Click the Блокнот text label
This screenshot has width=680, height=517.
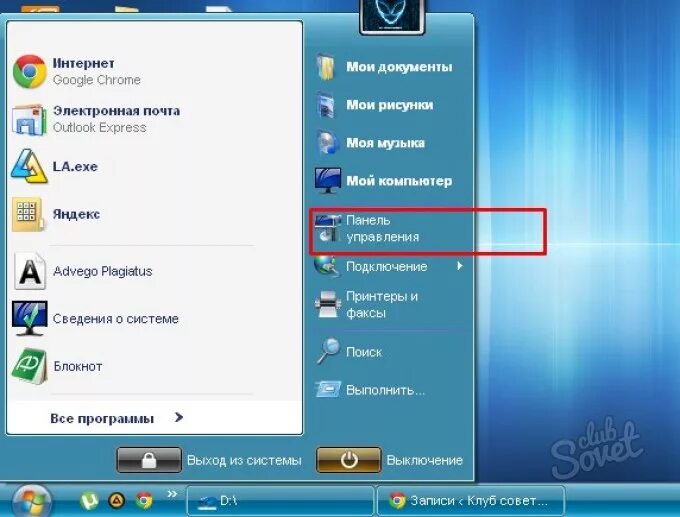78,366
